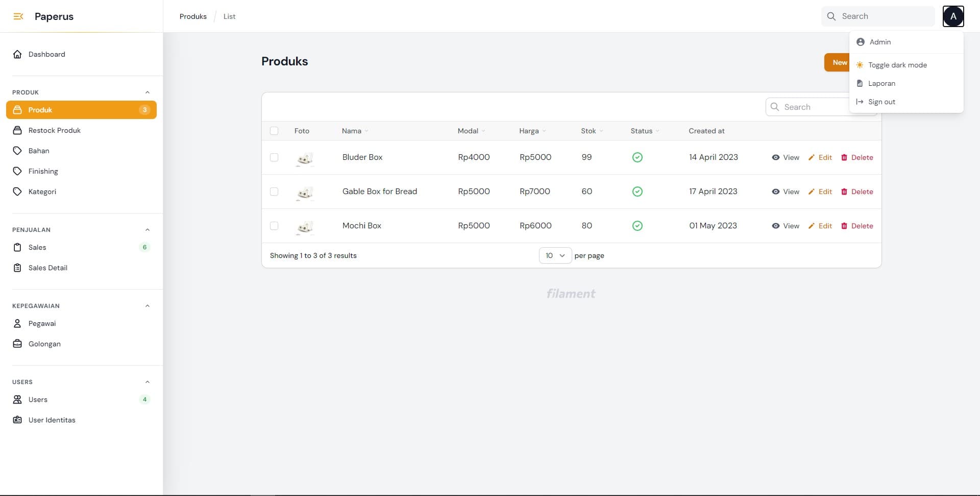
Task: Check the select-all checkbox in the table header
Action: pyautogui.click(x=274, y=131)
